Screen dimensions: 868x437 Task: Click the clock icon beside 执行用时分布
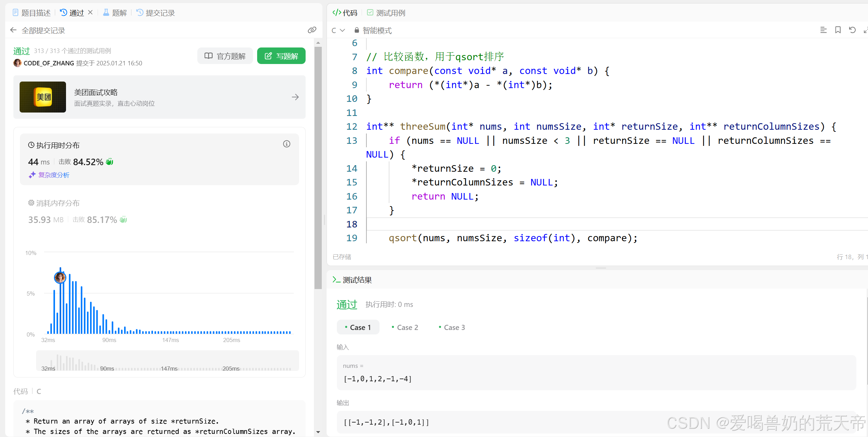31,145
